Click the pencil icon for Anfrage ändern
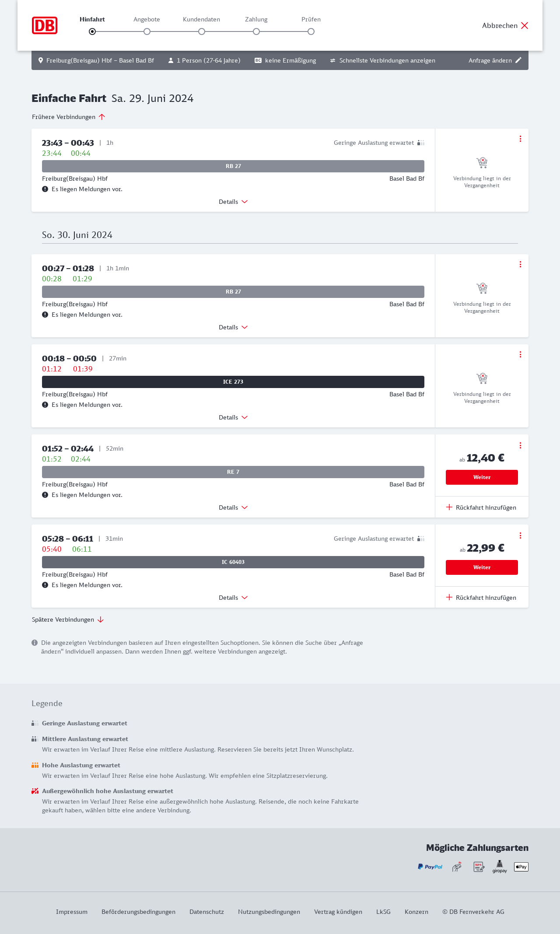 click(518, 60)
